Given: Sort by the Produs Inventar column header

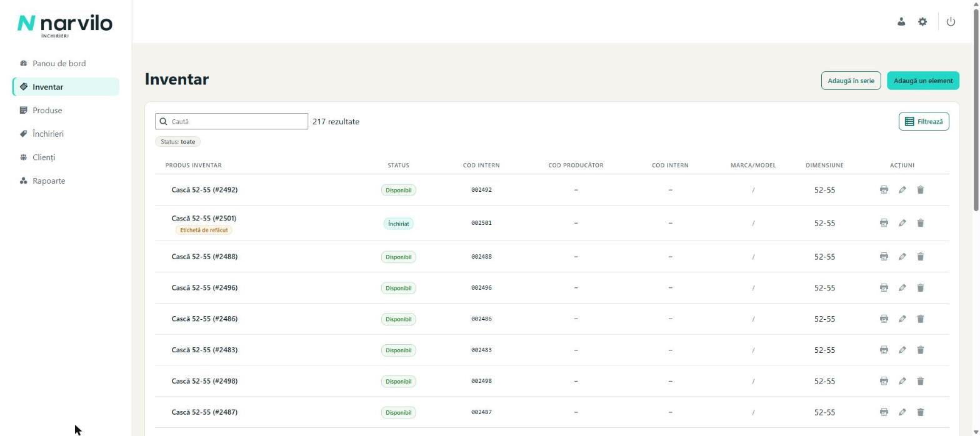Looking at the screenshot, I should coord(193,166).
